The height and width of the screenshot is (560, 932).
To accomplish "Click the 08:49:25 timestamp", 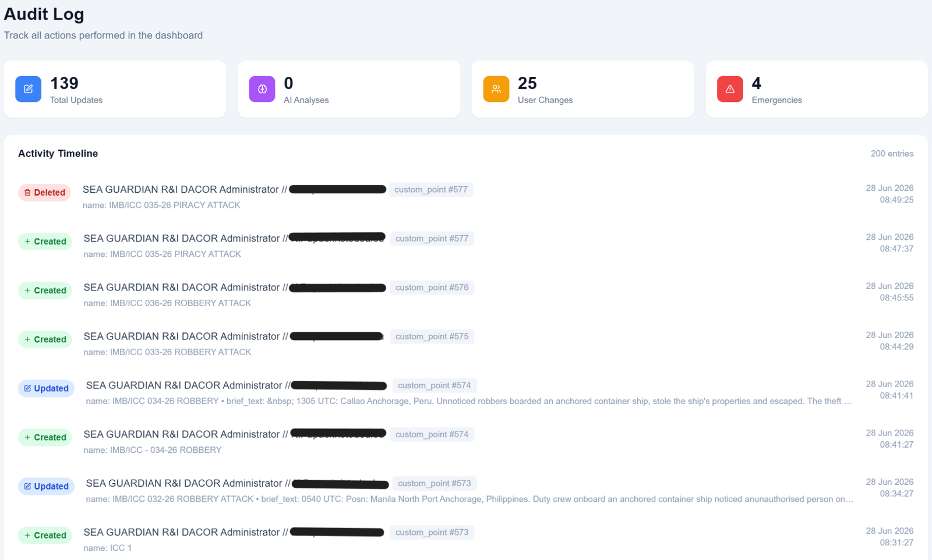I will [x=896, y=200].
